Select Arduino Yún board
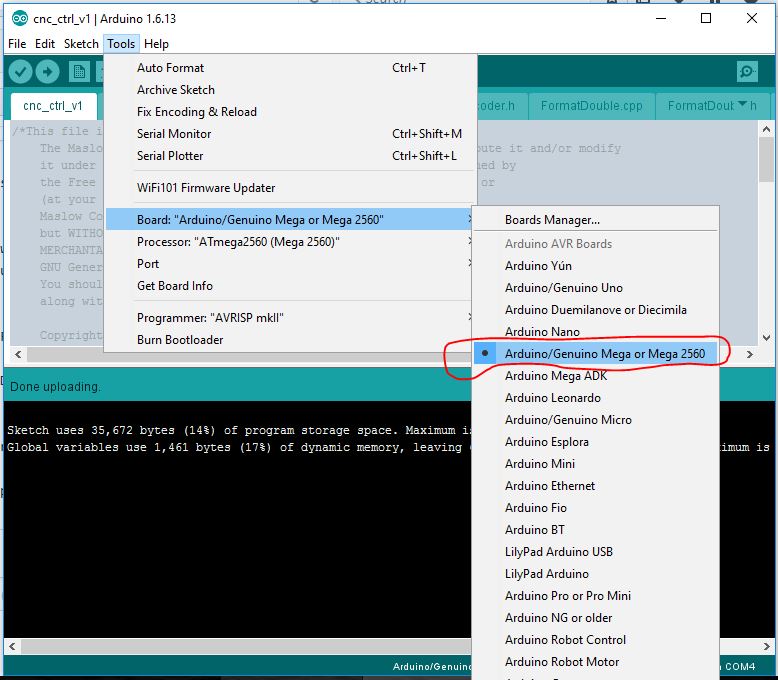 click(x=595, y=266)
